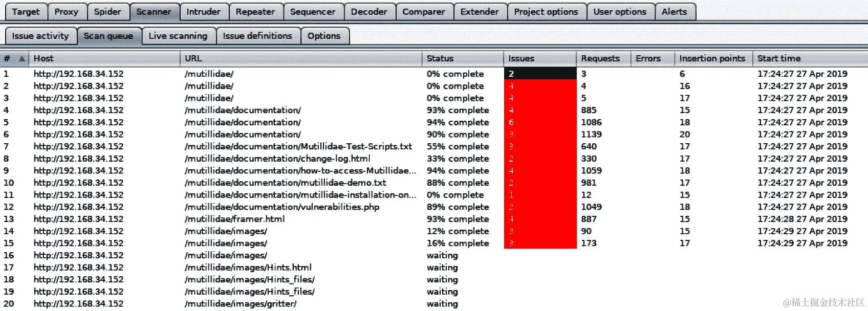Sort table by Errors column header
The height and width of the screenshot is (311, 868).
pos(653,58)
